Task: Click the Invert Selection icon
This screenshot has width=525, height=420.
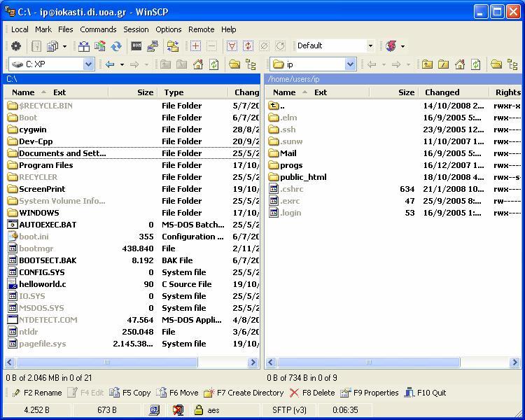Action: 248,46
